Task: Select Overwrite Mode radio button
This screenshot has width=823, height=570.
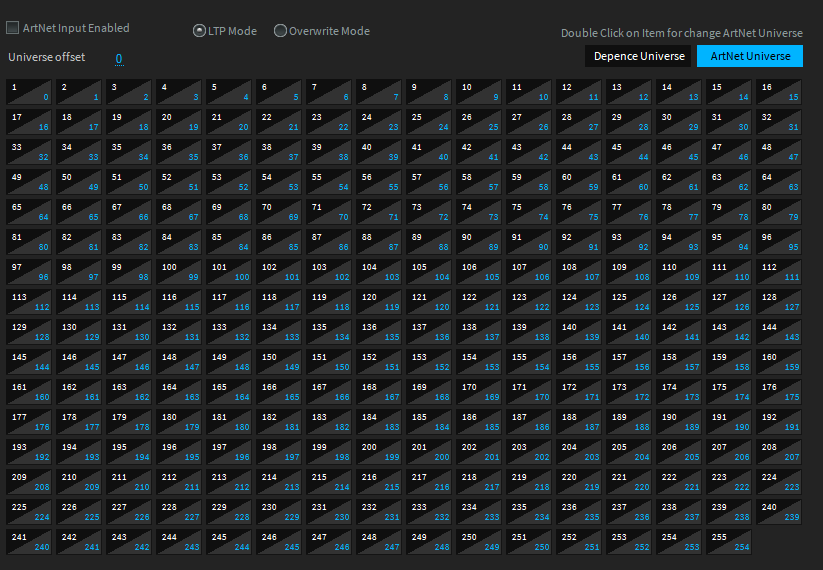Action: (280, 31)
